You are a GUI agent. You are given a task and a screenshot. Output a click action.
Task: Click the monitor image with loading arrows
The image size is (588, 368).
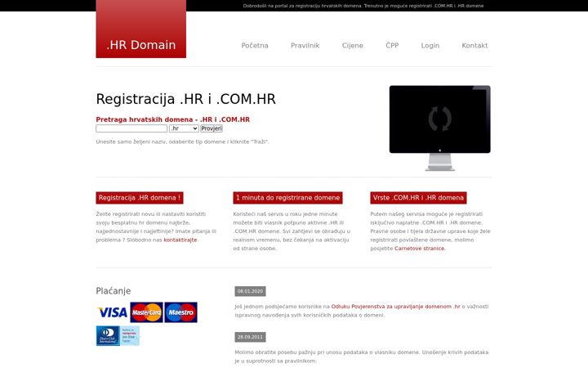440,128
